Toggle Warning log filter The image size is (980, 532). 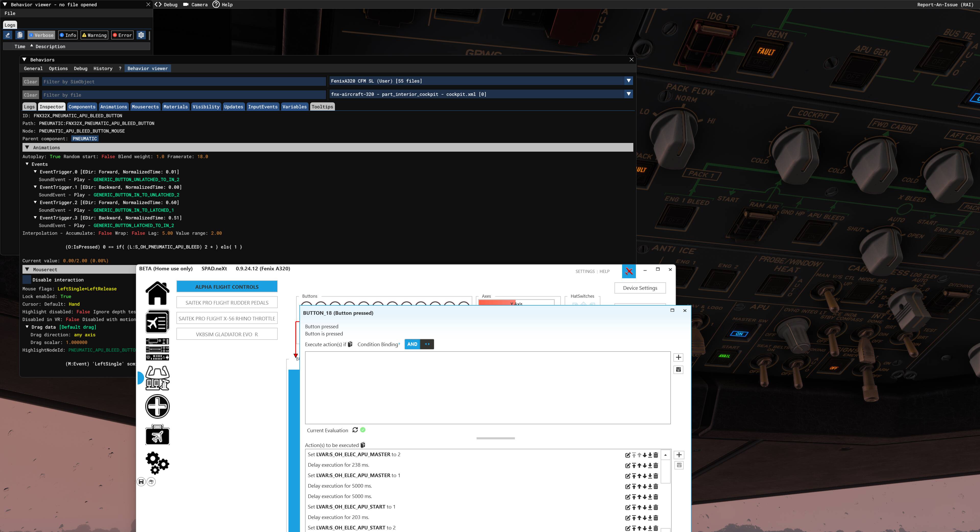tap(94, 35)
